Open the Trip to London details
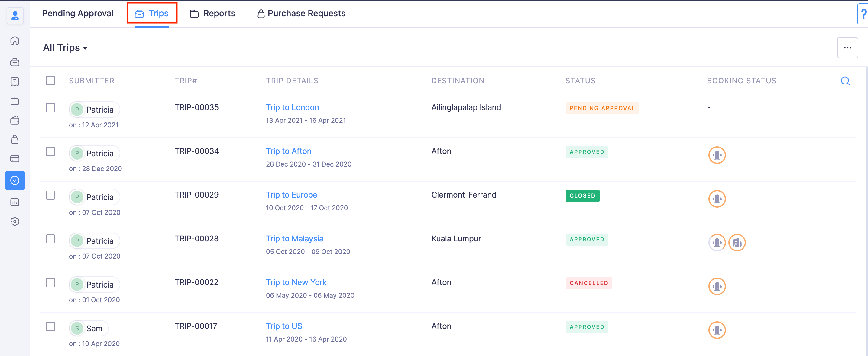Viewport: 868px width, 356px height. [292, 107]
